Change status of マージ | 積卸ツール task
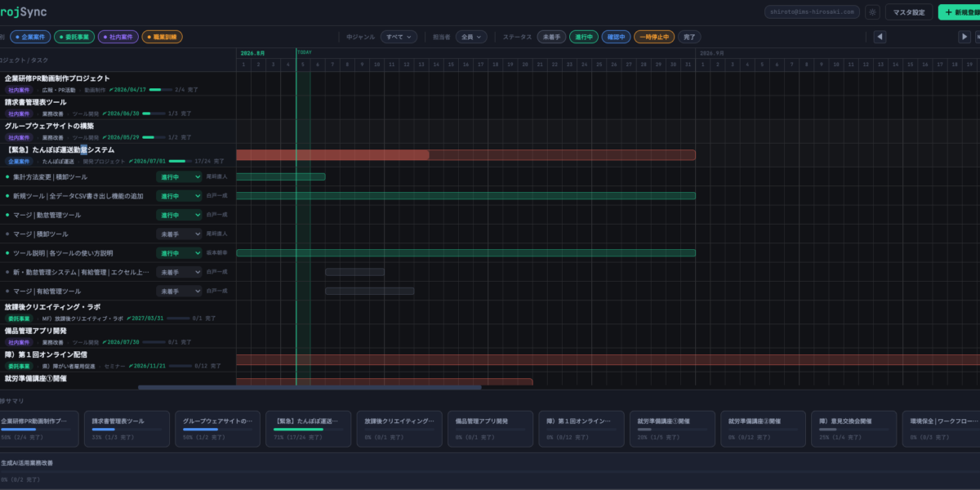Image resolution: width=980 pixels, height=490 pixels. pos(179,234)
